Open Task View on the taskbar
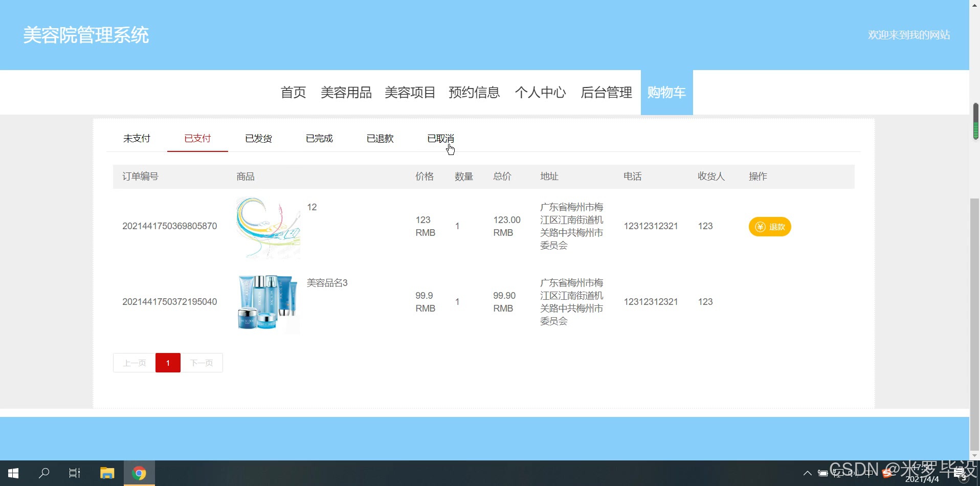The height and width of the screenshot is (486, 980). click(x=75, y=473)
